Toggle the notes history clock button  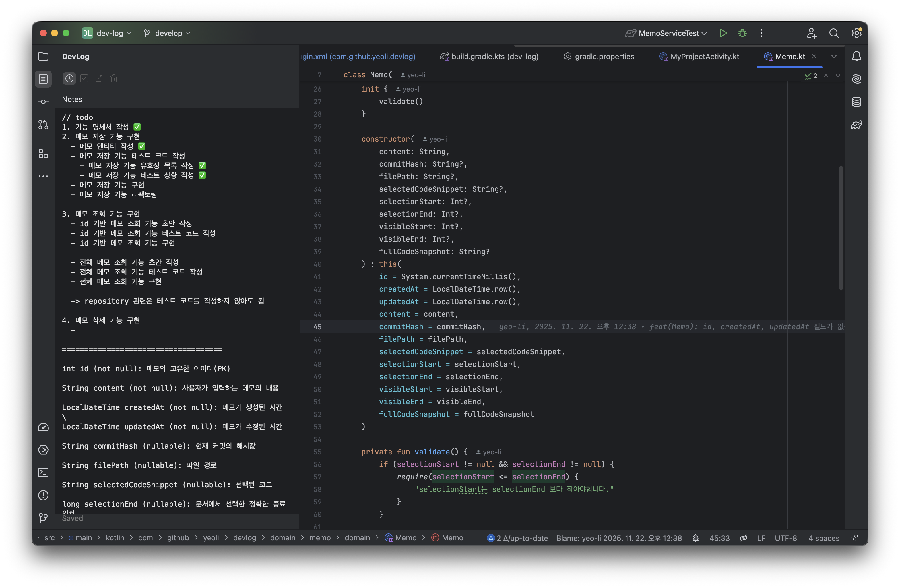[x=69, y=78]
